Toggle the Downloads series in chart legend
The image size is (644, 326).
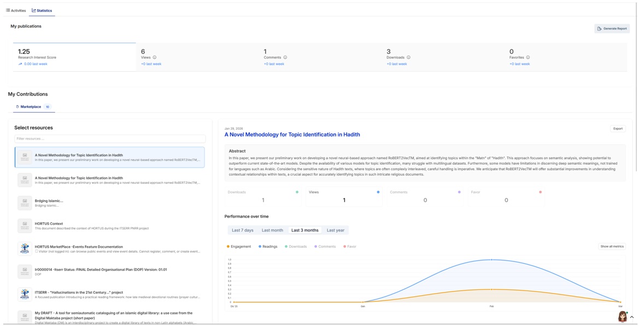click(x=296, y=247)
